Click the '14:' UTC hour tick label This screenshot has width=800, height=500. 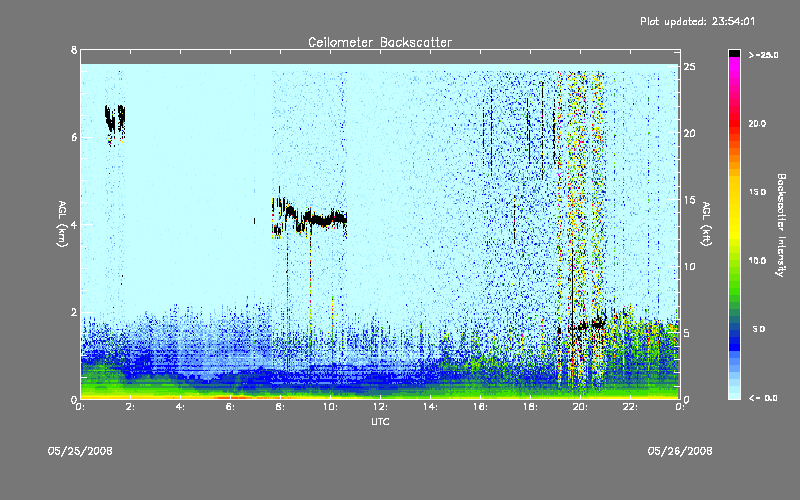[430, 407]
